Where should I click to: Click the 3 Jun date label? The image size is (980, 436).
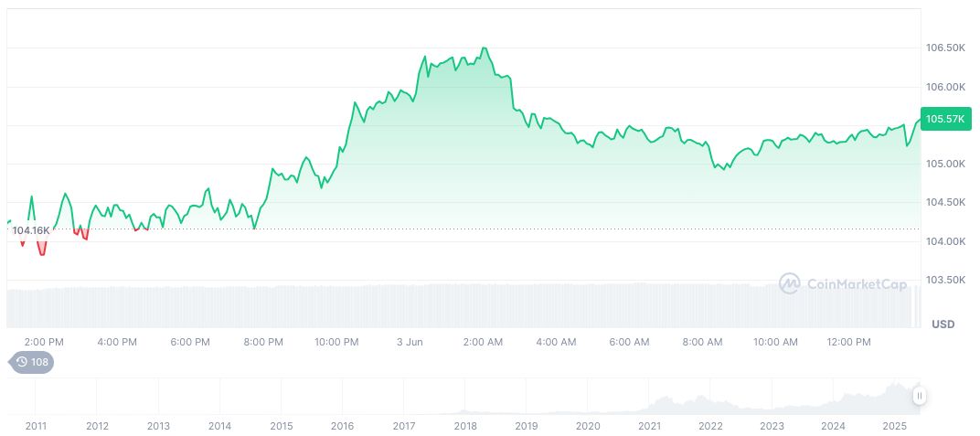coord(410,342)
